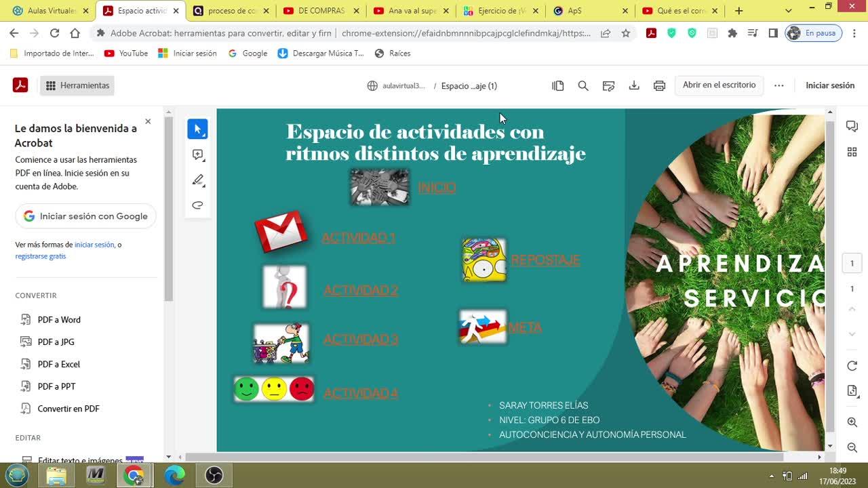Click the left panel vertical scrollbar
868x488 pixels.
tap(169, 210)
